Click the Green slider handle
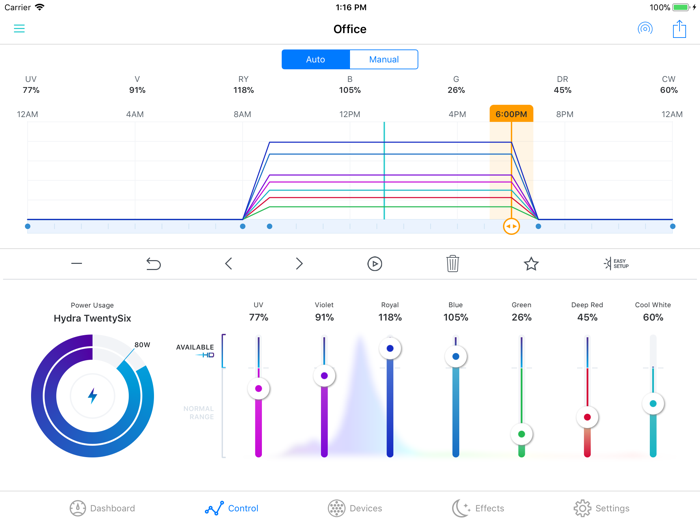Screen dimensions: 700x525 click(x=521, y=434)
